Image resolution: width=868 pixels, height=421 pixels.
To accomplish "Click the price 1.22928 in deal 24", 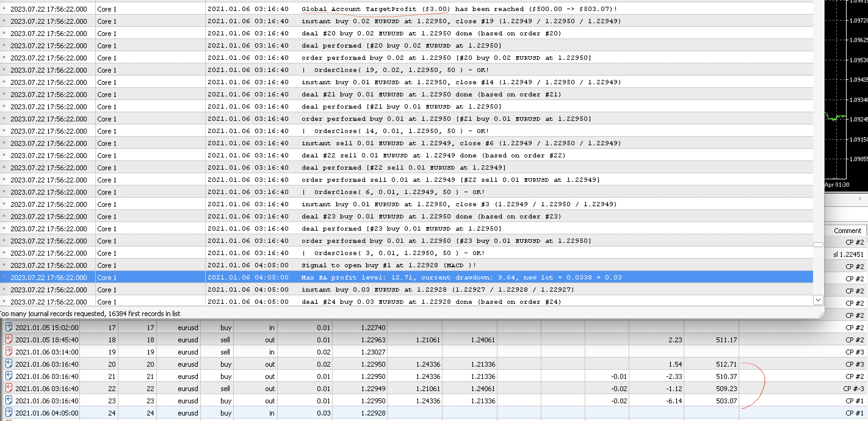I will click(x=373, y=413).
